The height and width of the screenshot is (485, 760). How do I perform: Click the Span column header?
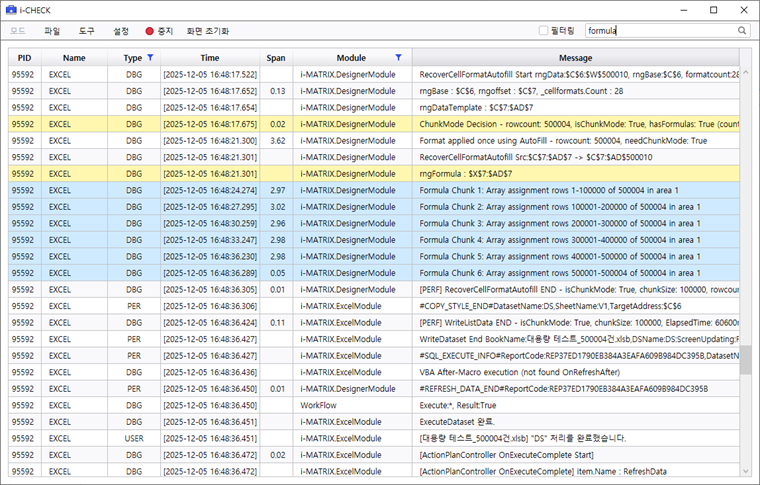point(276,58)
